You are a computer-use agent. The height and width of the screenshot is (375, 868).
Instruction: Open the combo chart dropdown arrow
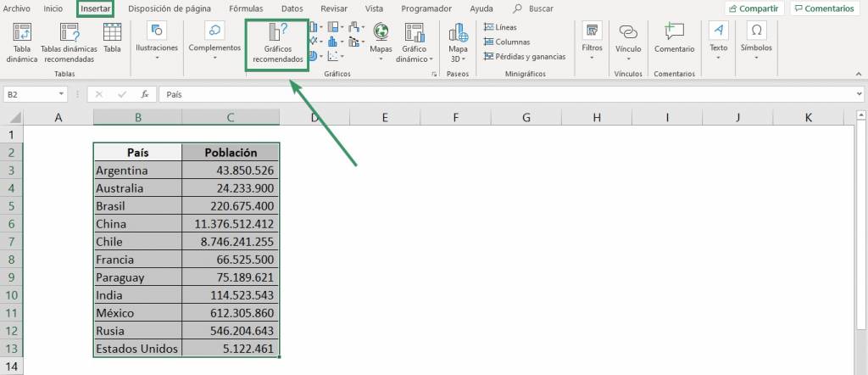363,42
